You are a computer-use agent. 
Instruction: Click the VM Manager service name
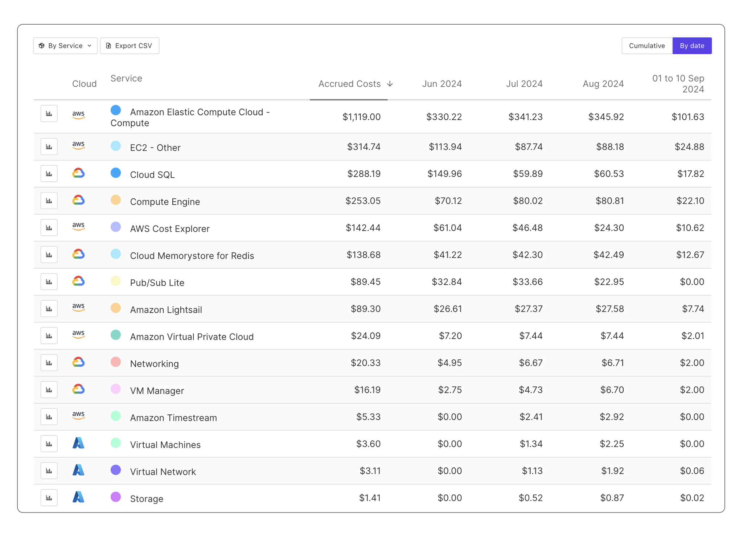[157, 391]
